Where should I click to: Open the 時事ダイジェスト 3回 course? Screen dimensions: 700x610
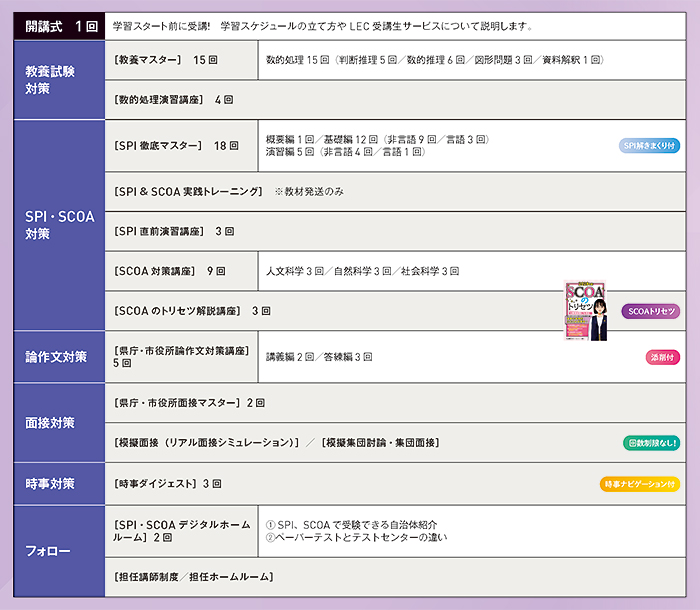(168, 484)
